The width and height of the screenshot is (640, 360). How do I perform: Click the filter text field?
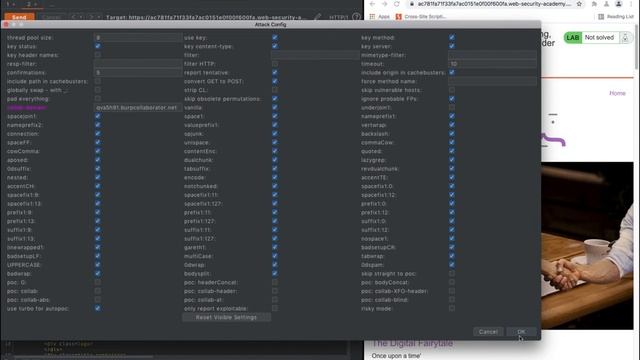click(315, 55)
